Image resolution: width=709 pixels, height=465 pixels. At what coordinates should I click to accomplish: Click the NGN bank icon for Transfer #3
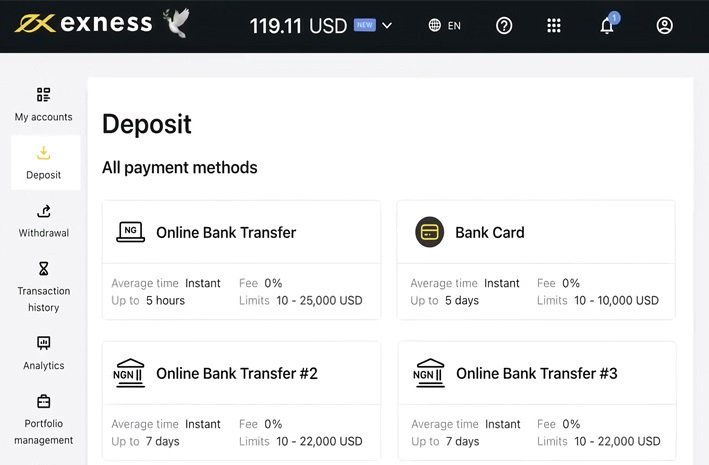[x=430, y=373]
